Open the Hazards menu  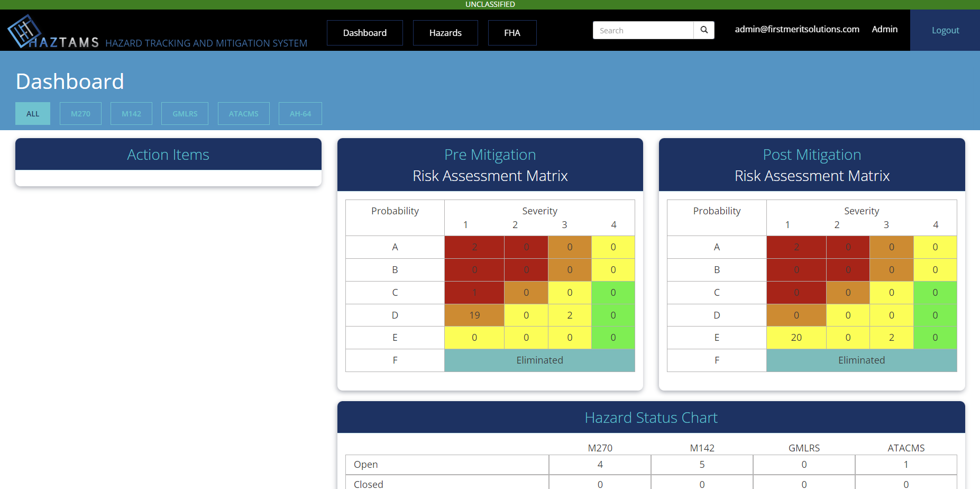[x=445, y=33]
